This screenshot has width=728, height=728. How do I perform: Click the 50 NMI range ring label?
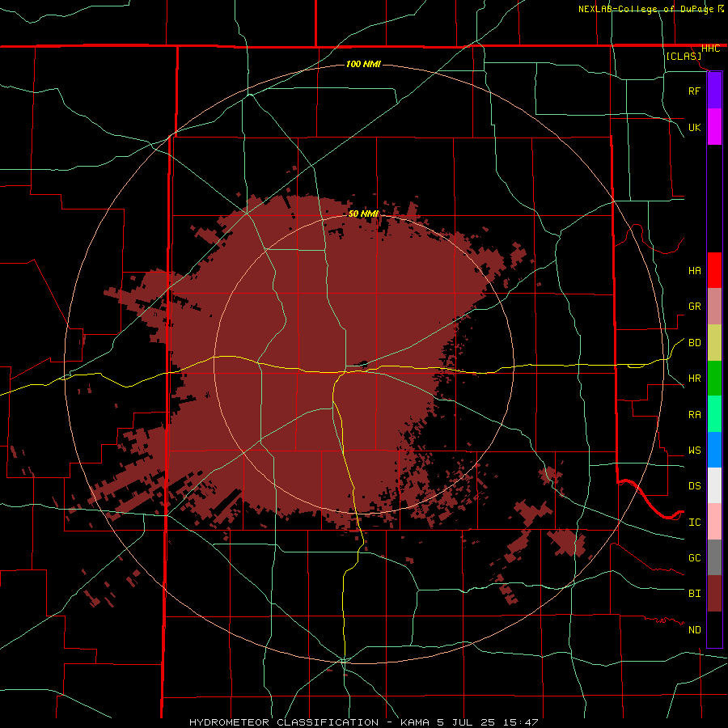pos(363,214)
